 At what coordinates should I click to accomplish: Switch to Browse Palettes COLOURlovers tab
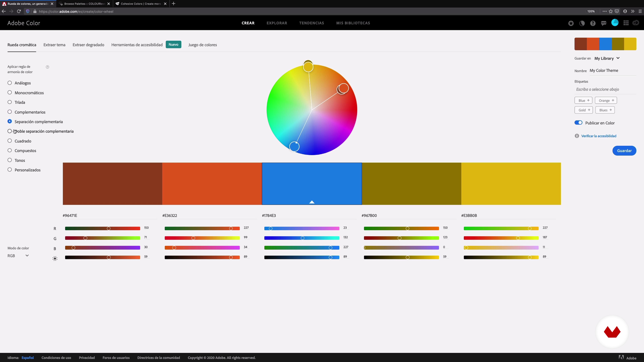click(x=85, y=4)
